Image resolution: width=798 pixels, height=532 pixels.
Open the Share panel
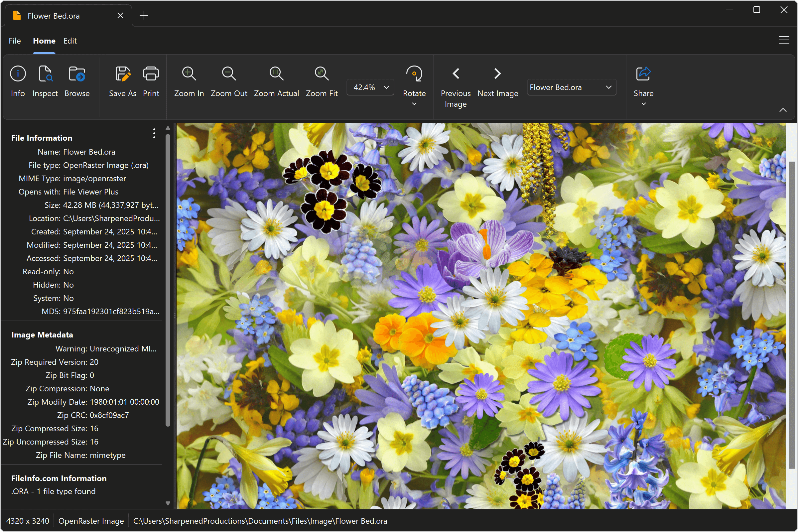(643, 81)
